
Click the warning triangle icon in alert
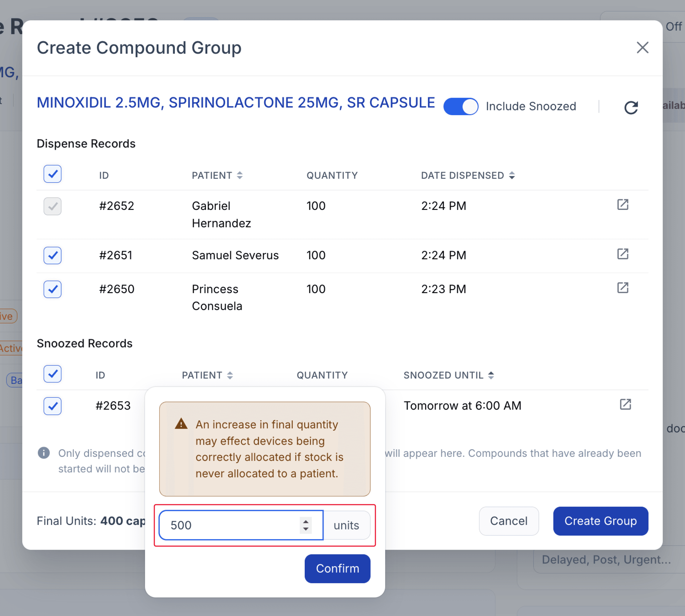pos(181,423)
